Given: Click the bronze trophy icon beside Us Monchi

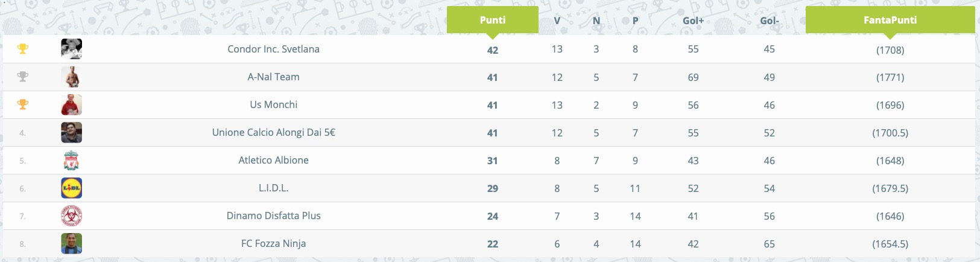Looking at the screenshot, I should click(x=22, y=104).
